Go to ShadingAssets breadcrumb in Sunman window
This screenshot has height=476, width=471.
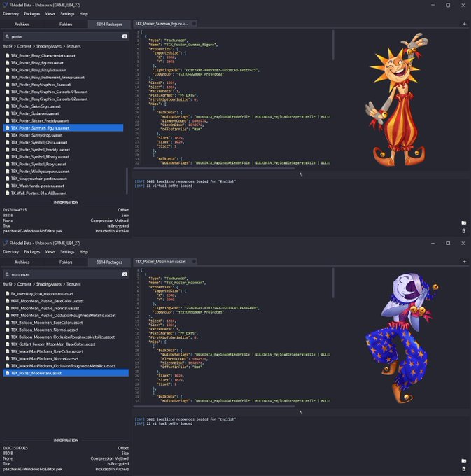pos(49,46)
